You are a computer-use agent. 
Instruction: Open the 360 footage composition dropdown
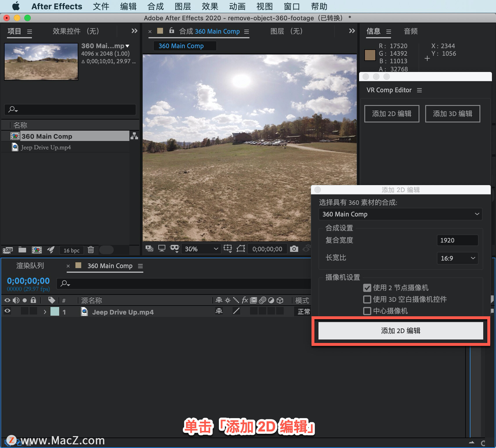pos(400,214)
